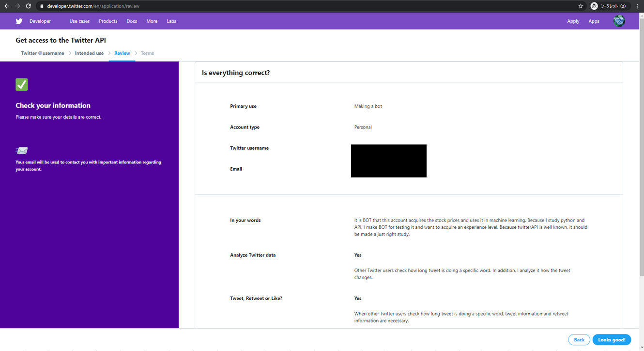
Task: Open Chrome's three-dot menu
Action: (x=638, y=6)
